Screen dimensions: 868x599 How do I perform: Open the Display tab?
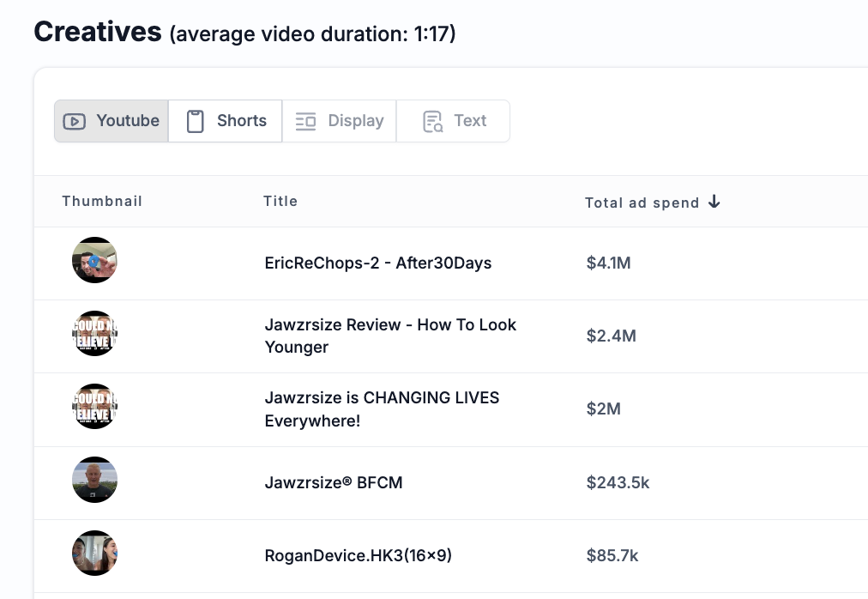[340, 121]
